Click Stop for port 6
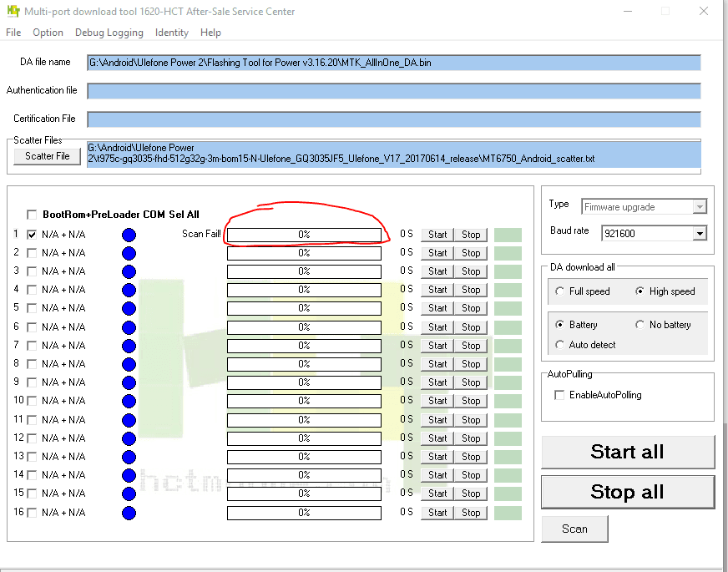728x572 pixels. (x=471, y=327)
